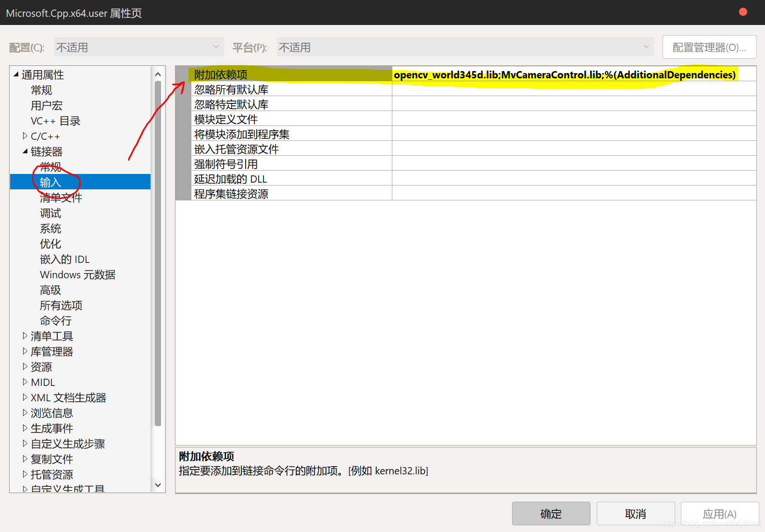Expand the 浏览信息 node
The image size is (765, 532).
(x=25, y=413)
